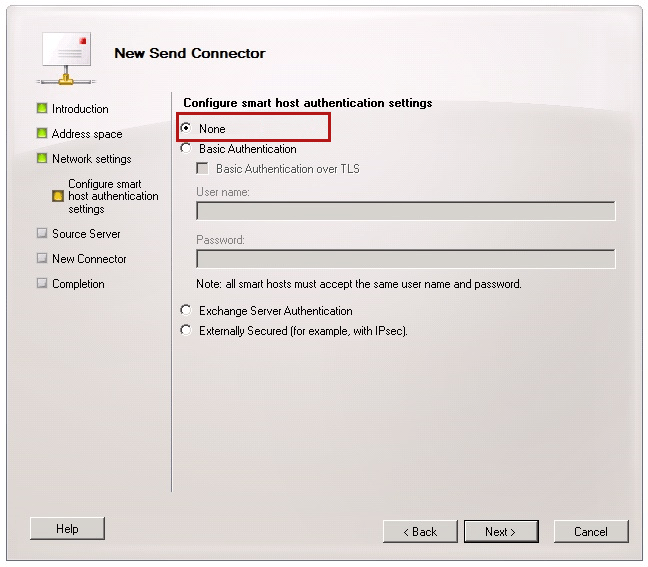Viewport: 648px width, 567px height.
Task: Click the Configure smart host authentication heading
Action: click(308, 103)
